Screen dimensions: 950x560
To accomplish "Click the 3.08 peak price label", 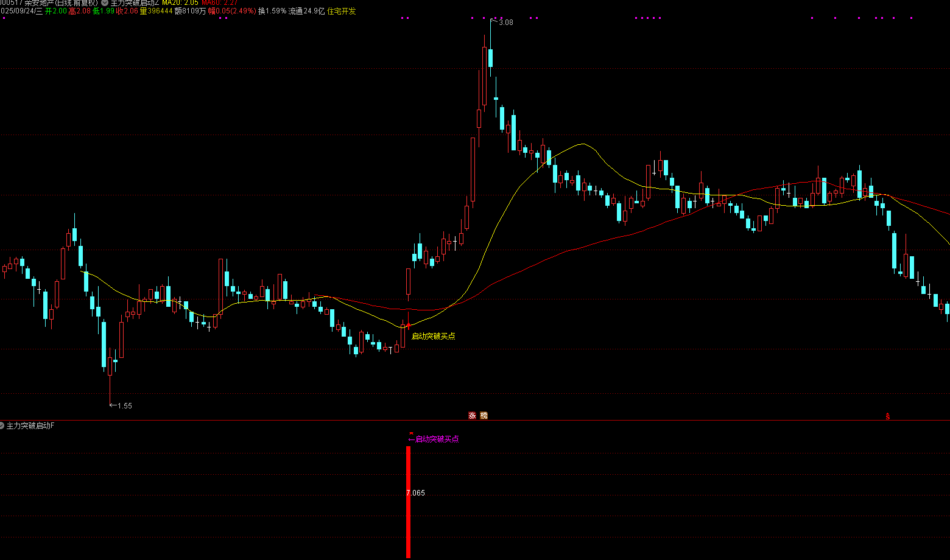I will 505,23.
